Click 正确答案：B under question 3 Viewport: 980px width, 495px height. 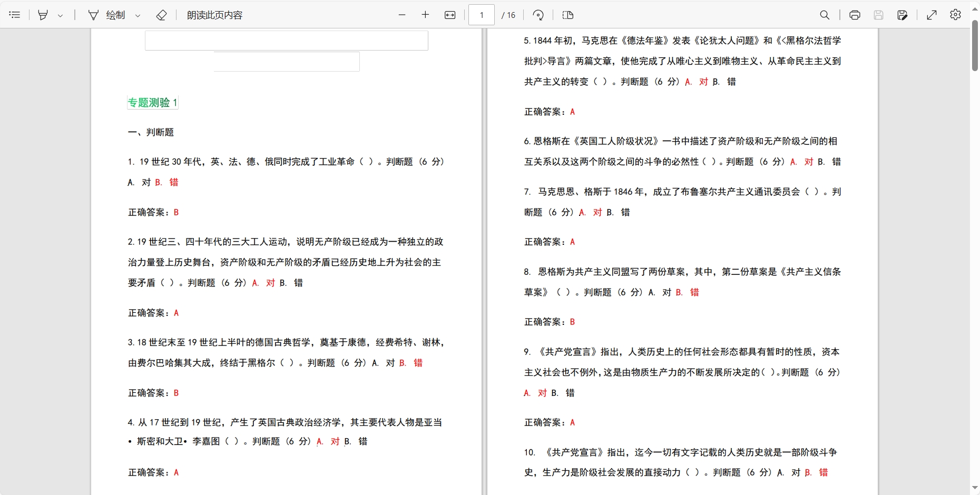pos(153,393)
